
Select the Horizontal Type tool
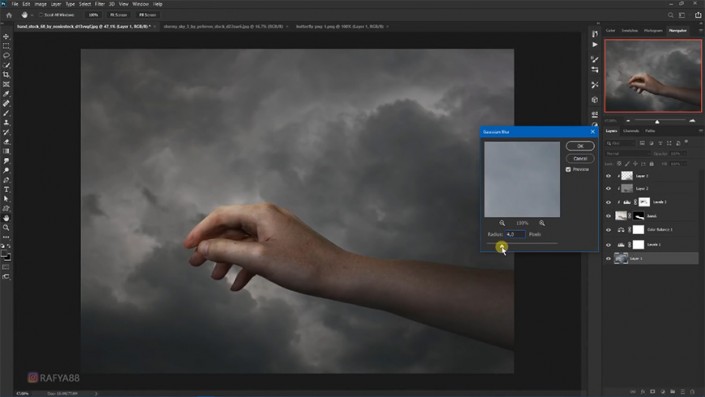pyautogui.click(x=6, y=189)
